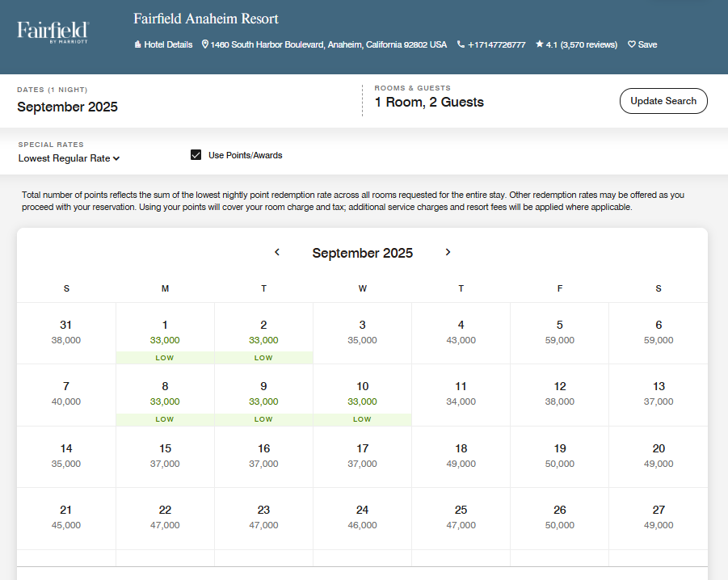The width and height of the screenshot is (728, 580).
Task: Select September 2 low rate date
Action: (263, 334)
